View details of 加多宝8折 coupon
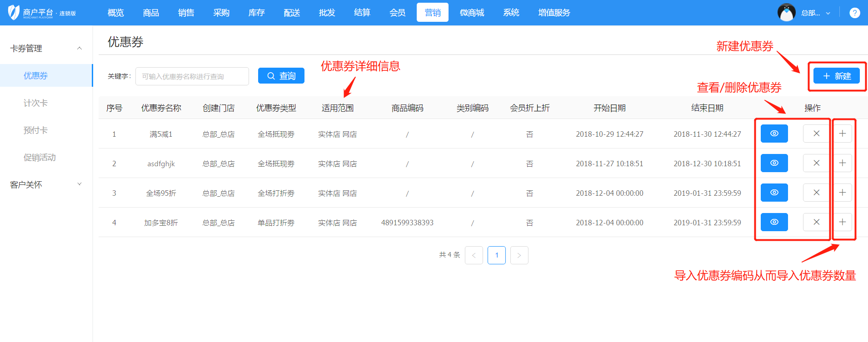The height and width of the screenshot is (342, 868). coord(774,222)
